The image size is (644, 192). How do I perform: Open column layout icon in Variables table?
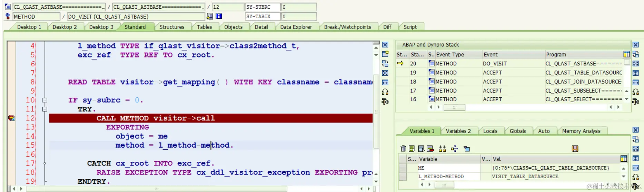tap(623, 159)
